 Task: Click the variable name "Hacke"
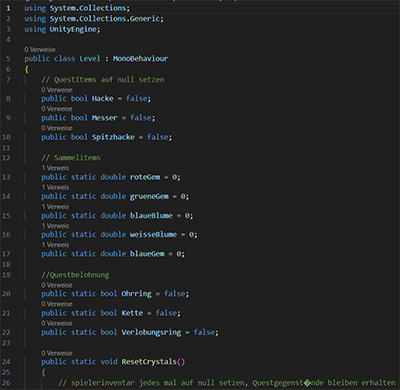tap(103, 98)
